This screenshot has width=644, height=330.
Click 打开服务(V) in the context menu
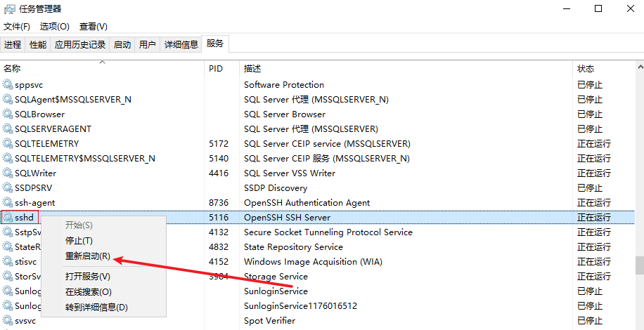pyautogui.click(x=87, y=277)
